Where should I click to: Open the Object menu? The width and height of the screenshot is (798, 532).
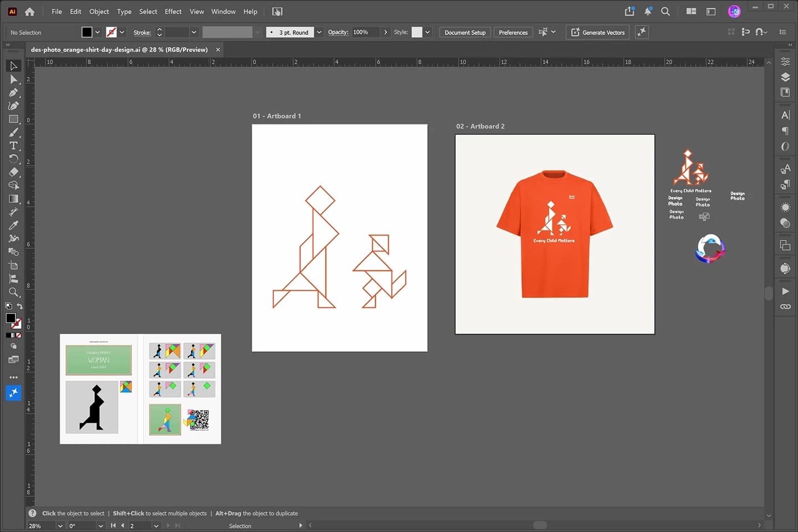click(99, 11)
